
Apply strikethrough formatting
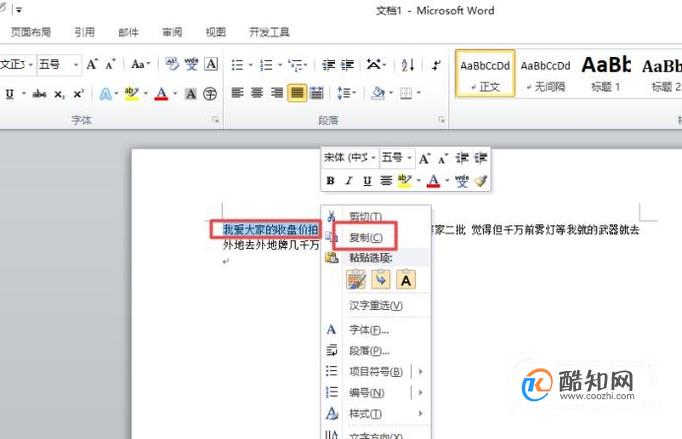point(39,94)
